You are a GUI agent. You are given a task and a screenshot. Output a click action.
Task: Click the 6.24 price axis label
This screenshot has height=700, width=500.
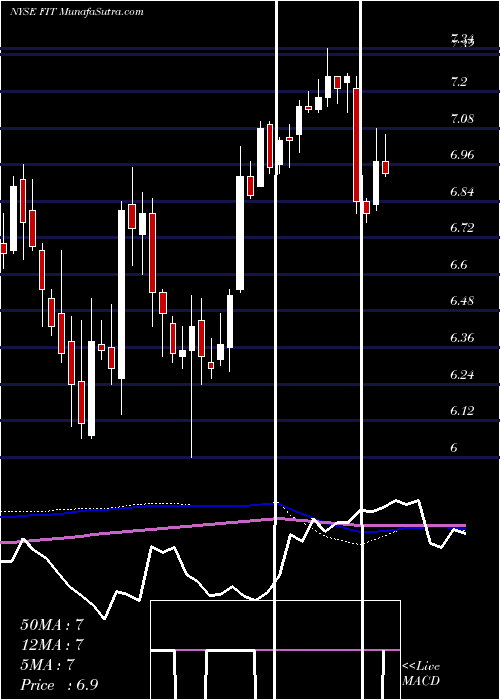coord(462,374)
